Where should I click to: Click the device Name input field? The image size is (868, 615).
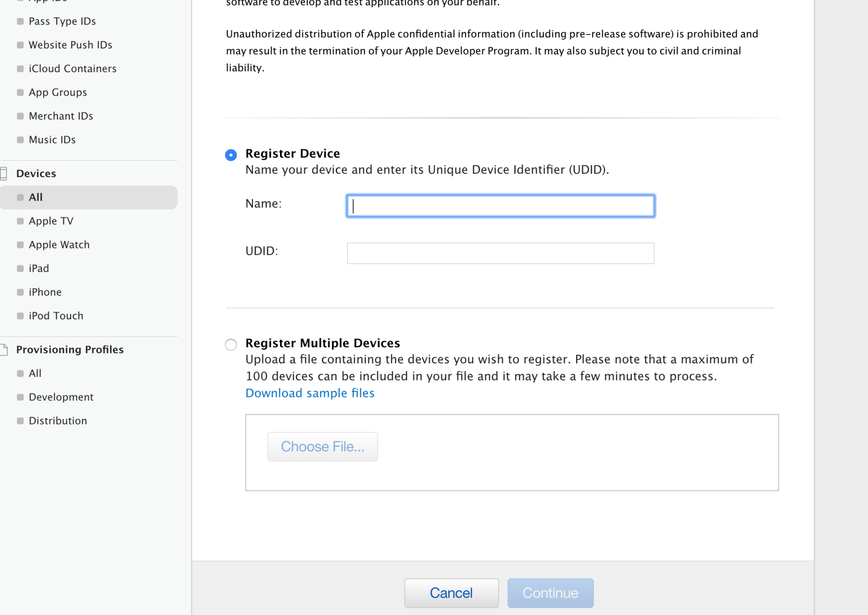pyautogui.click(x=500, y=206)
